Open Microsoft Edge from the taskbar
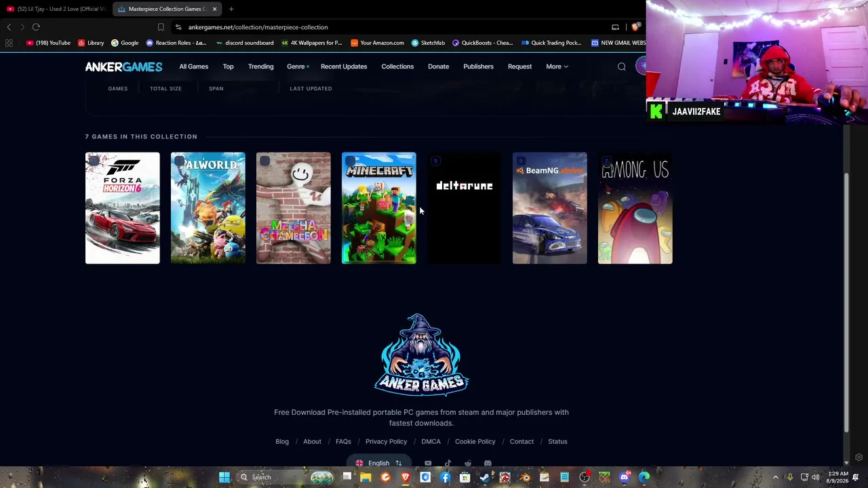This screenshot has width=868, height=488. (x=644, y=477)
